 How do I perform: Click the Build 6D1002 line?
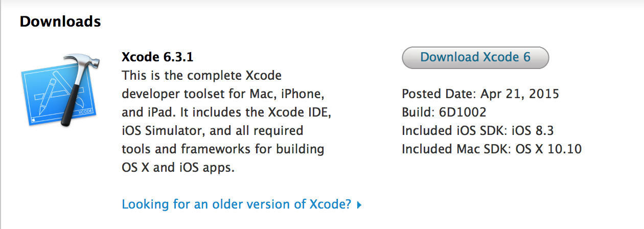(x=444, y=112)
